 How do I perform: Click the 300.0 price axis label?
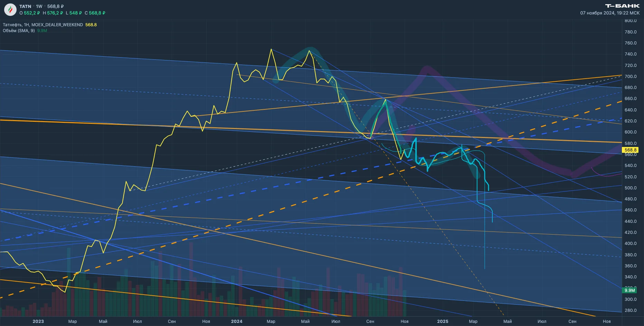[x=631, y=299]
